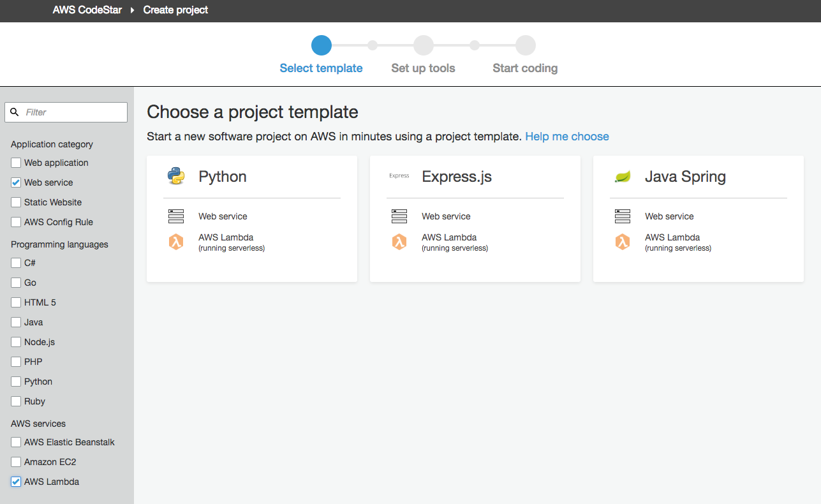The image size is (821, 504).
Task: Go to the Set up tools step
Action: (x=423, y=46)
